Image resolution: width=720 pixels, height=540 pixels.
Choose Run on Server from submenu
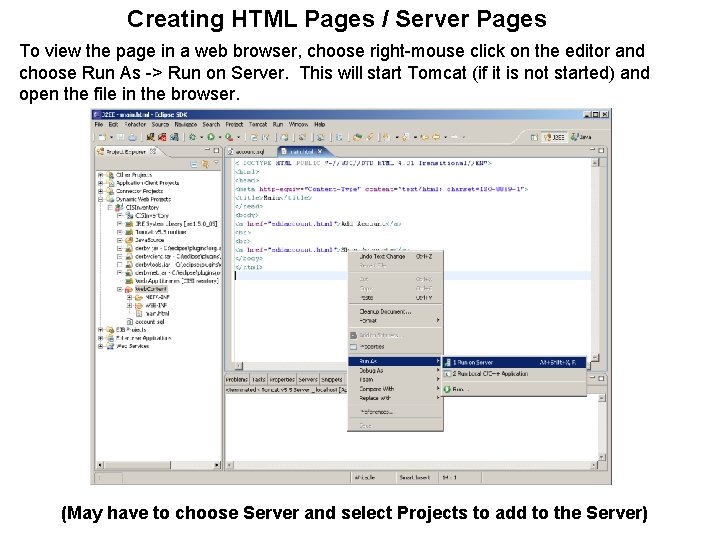point(514,362)
